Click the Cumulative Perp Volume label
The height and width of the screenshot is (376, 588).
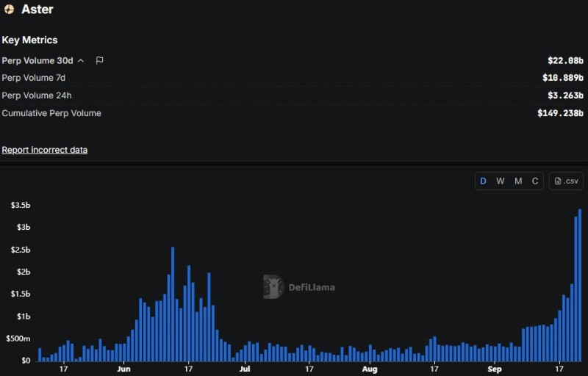(51, 113)
